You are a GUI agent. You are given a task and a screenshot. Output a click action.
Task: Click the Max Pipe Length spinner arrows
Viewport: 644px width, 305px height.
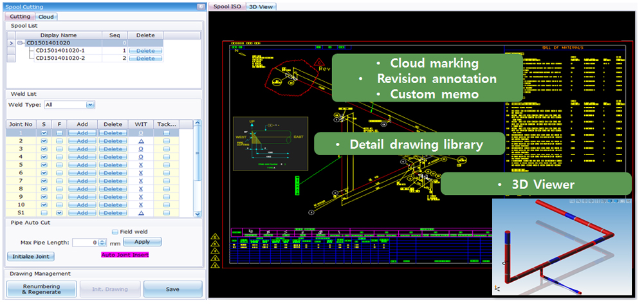coord(102,243)
